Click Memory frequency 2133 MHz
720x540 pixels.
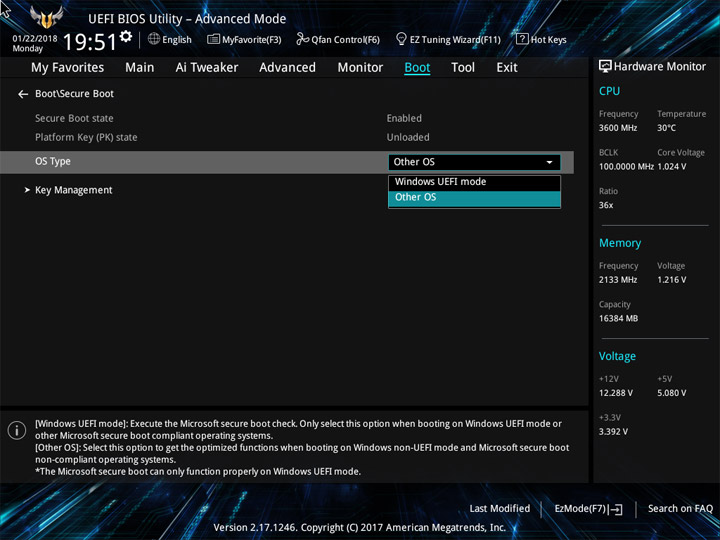618,280
